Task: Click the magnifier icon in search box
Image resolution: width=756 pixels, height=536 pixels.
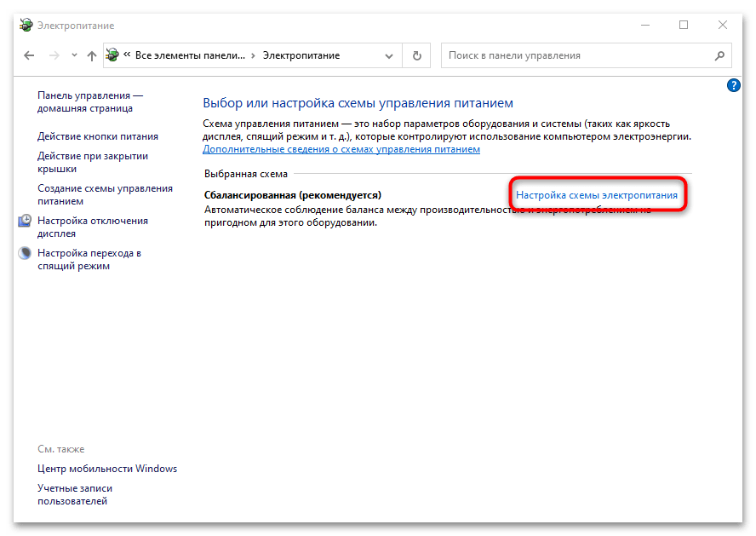Action: click(719, 55)
